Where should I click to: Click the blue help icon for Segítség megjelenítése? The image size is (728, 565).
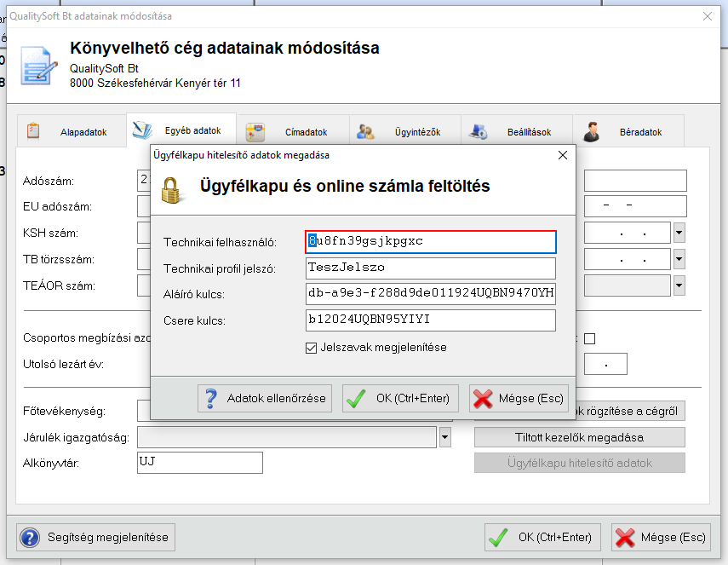click(31, 538)
